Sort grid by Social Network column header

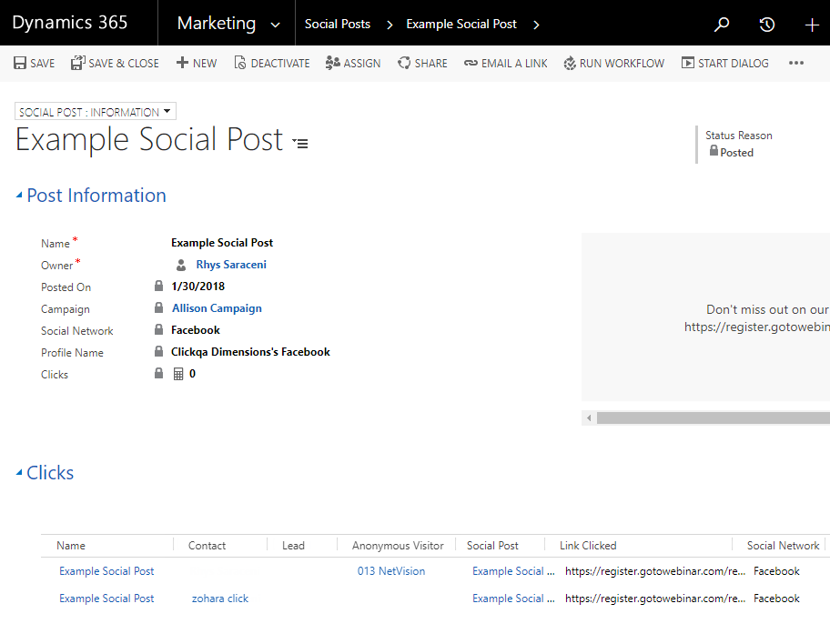[x=783, y=546]
